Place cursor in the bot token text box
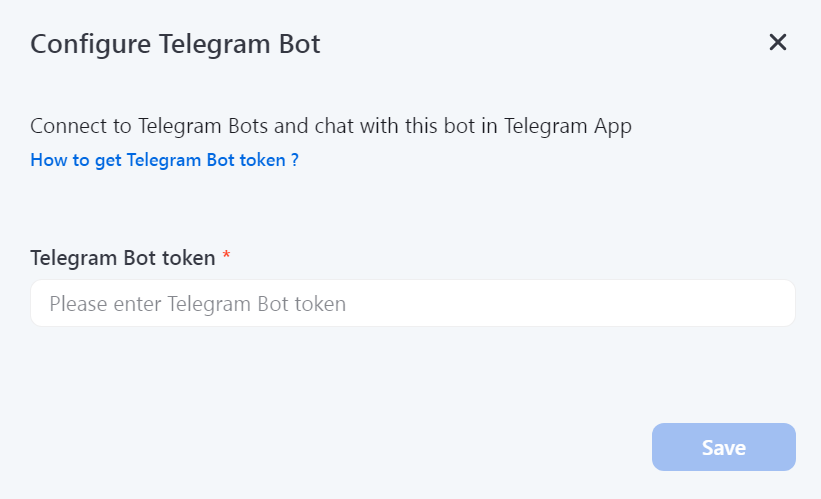This screenshot has width=821, height=499. pyautogui.click(x=412, y=303)
